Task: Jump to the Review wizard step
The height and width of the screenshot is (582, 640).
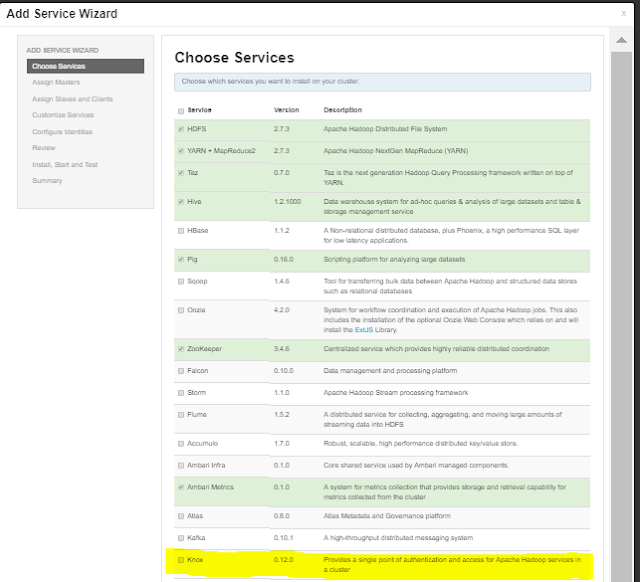Action: (43, 148)
